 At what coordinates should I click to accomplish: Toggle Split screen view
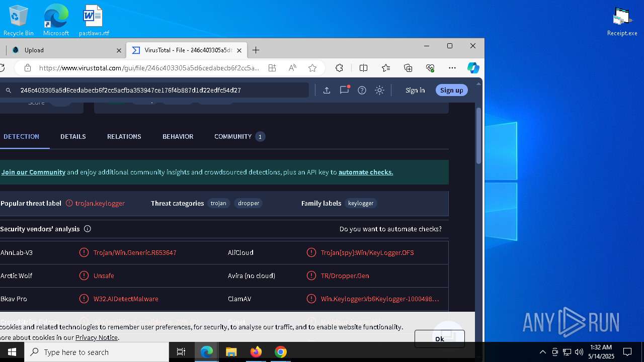(363, 68)
